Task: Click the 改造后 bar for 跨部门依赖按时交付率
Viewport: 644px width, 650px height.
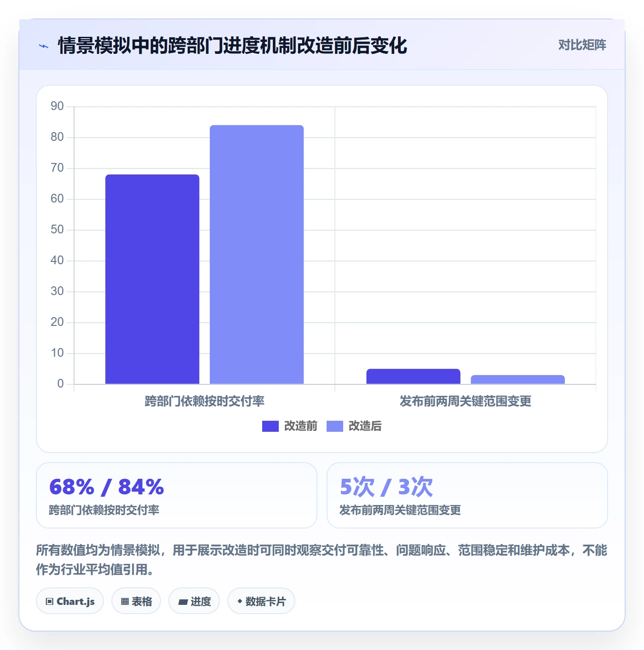Action: coord(257,255)
